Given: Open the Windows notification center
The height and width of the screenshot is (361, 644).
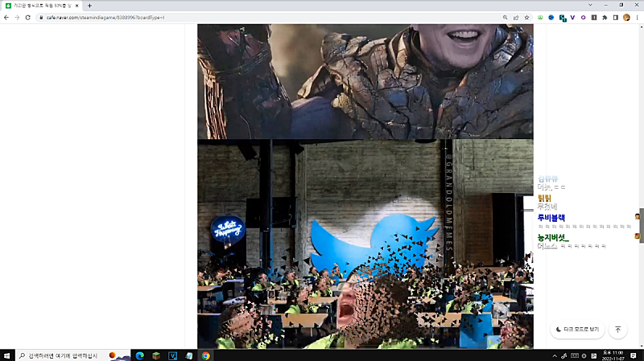Looking at the screenshot, I should pos(634,355).
